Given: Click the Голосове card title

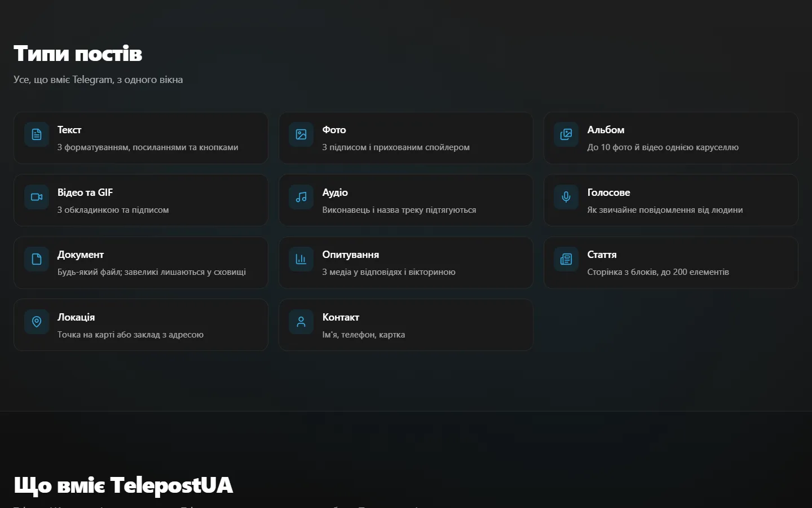Looking at the screenshot, I should pos(609,192).
